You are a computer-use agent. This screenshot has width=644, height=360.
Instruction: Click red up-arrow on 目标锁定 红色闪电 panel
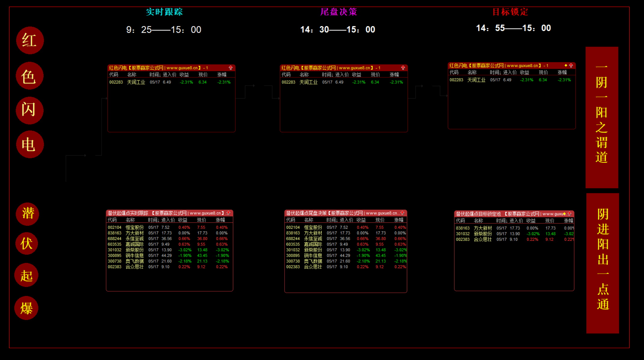571,65
